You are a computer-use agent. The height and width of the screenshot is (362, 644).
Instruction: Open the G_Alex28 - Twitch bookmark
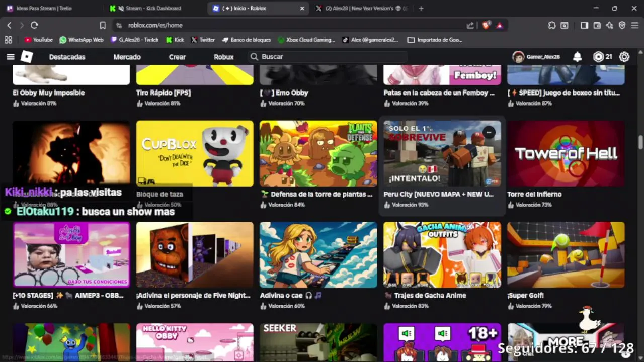coord(135,40)
